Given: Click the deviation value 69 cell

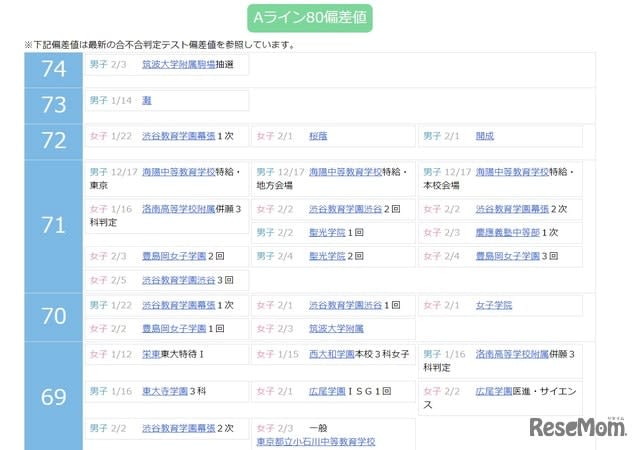Looking at the screenshot, I should (x=53, y=396).
